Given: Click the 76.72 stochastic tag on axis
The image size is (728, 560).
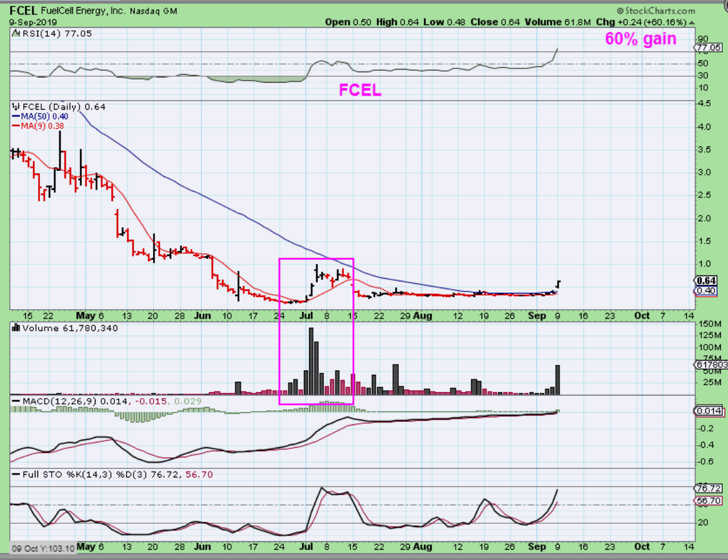Looking at the screenshot, I should [708, 488].
